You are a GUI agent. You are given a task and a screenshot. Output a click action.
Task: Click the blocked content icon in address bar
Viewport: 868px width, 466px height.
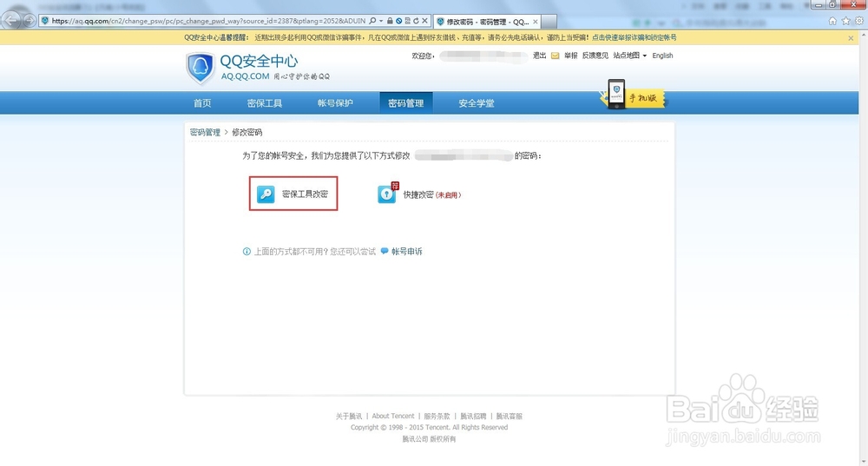(x=398, y=21)
